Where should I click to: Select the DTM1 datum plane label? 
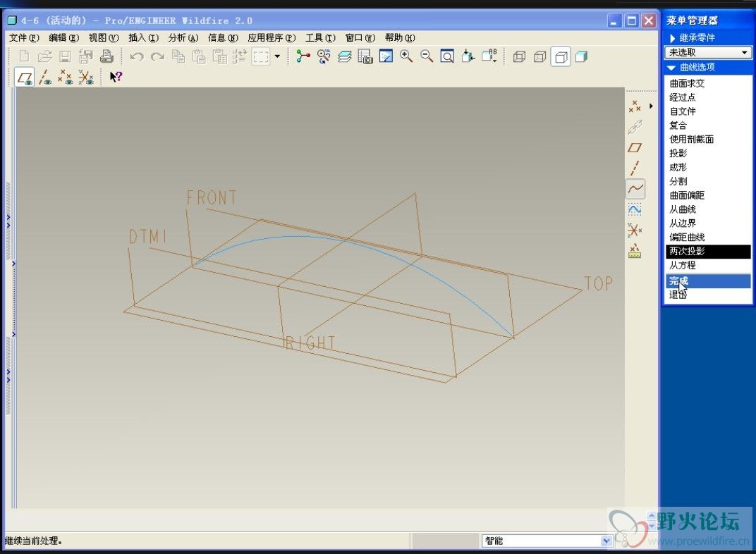click(x=148, y=237)
